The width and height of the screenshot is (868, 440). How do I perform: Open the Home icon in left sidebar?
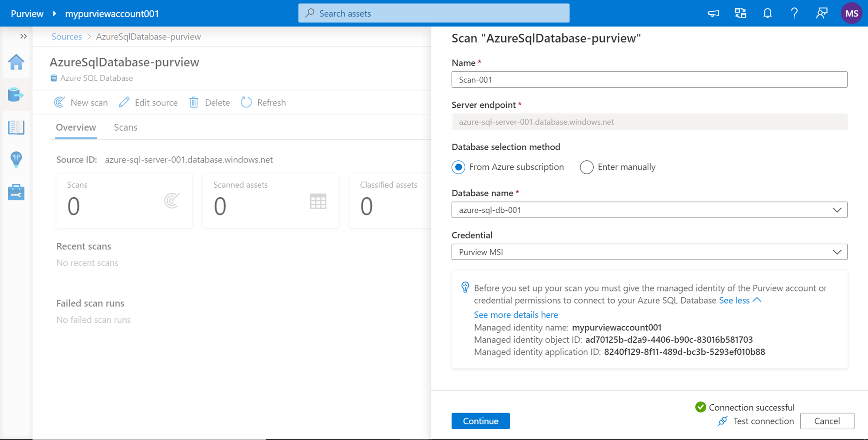[16, 62]
